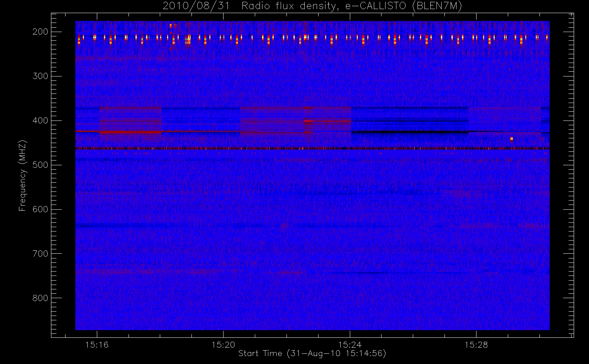Select the 800 frequency tick label
The height and width of the screenshot is (364, 589).
[40, 298]
